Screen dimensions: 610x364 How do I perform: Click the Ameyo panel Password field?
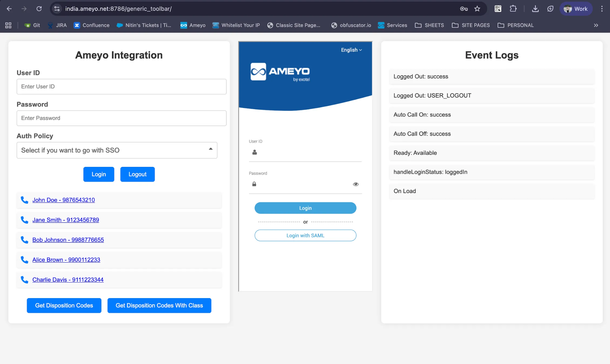pyautogui.click(x=305, y=184)
